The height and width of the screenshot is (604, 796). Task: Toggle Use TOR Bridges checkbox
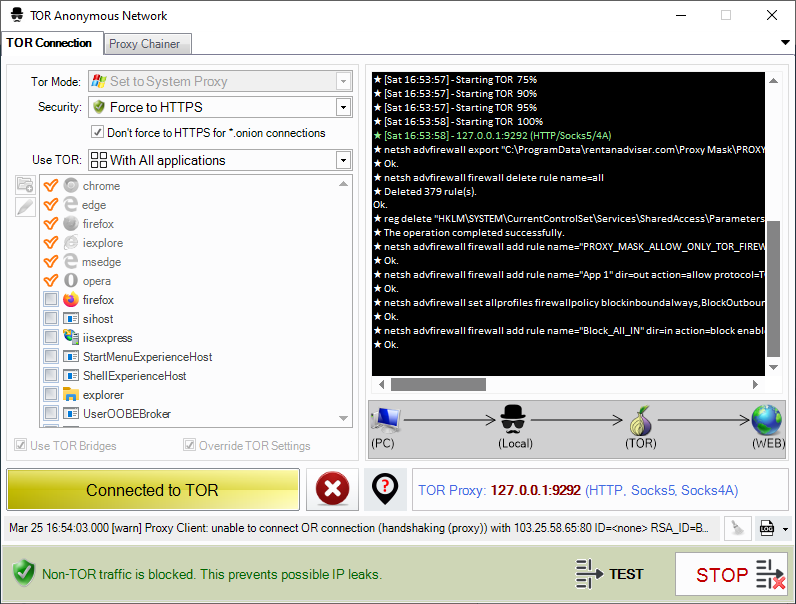tap(21, 445)
